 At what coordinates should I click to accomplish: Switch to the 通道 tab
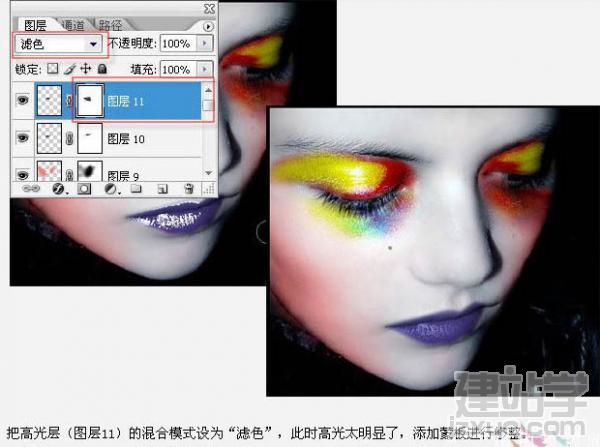click(x=73, y=25)
